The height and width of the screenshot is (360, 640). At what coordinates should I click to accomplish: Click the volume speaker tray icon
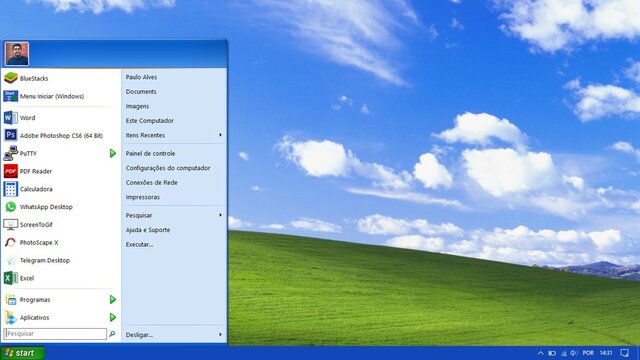coord(573,353)
